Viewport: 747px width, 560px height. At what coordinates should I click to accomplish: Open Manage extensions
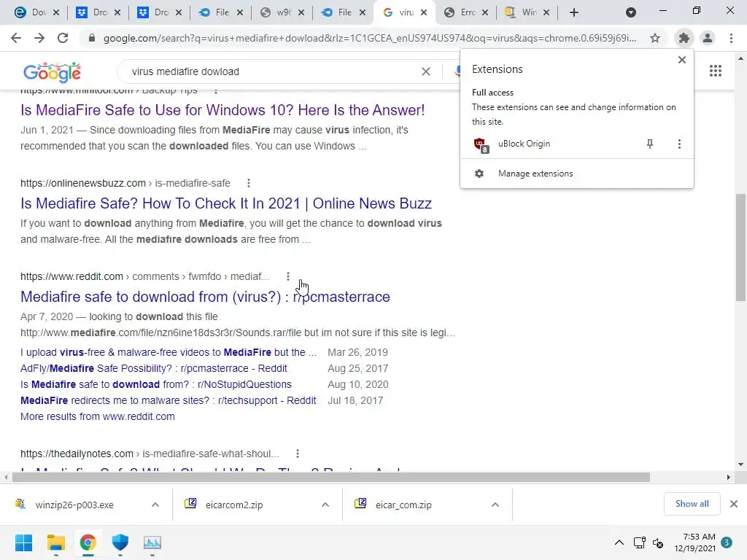[x=535, y=174]
